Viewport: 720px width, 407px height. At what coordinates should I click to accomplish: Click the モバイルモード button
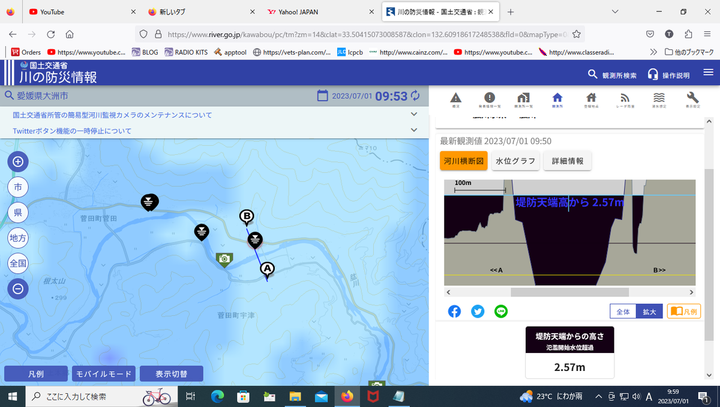click(104, 373)
